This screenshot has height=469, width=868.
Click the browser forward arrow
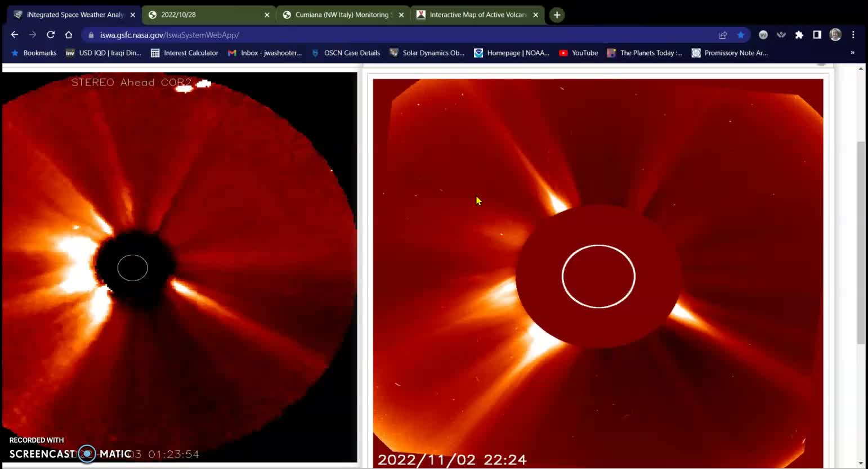click(33, 35)
